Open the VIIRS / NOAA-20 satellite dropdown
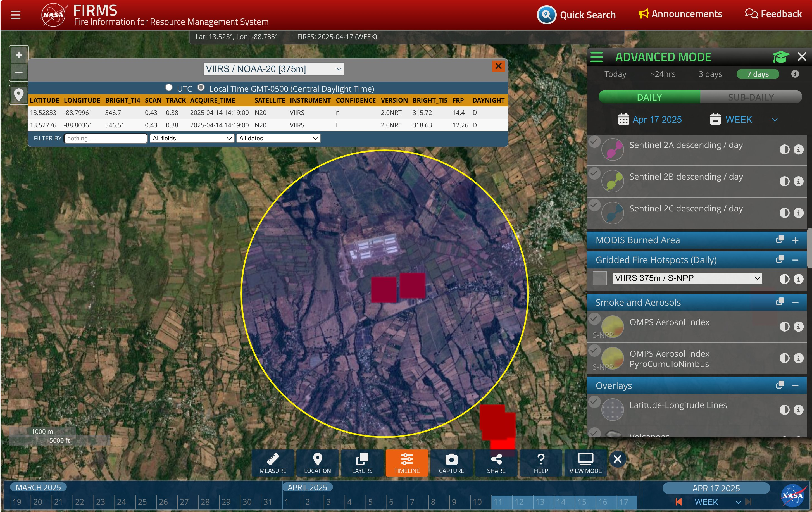The width and height of the screenshot is (812, 512). pyautogui.click(x=273, y=69)
